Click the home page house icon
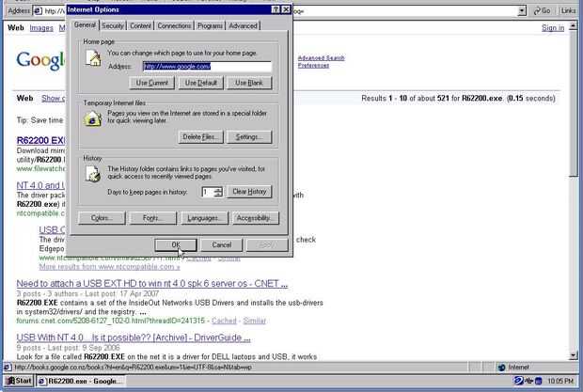The height and width of the screenshot is (392, 583). click(93, 58)
